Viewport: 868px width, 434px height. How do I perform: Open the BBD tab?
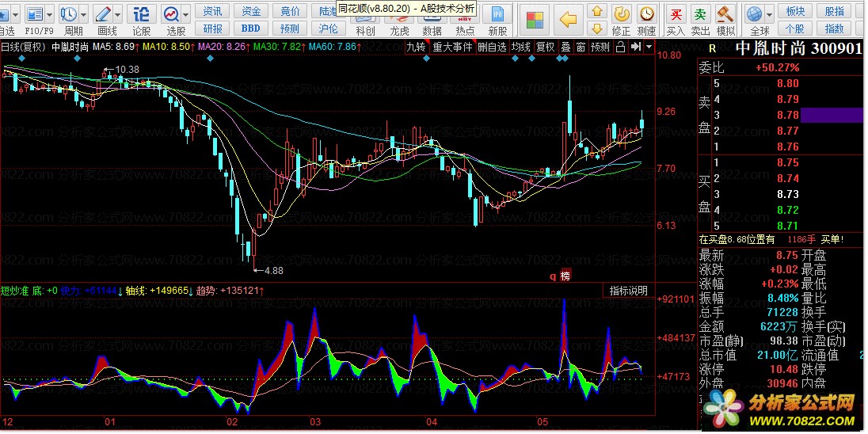click(251, 29)
